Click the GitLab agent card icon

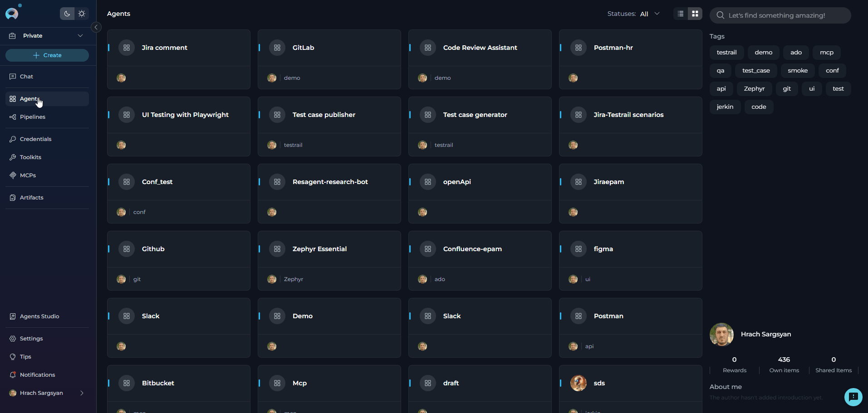[x=277, y=48]
